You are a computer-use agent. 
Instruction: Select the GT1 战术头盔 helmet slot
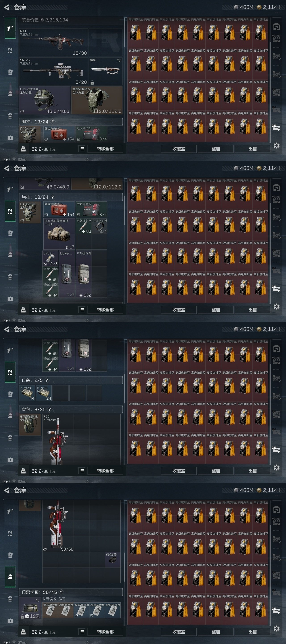[x=45, y=100]
